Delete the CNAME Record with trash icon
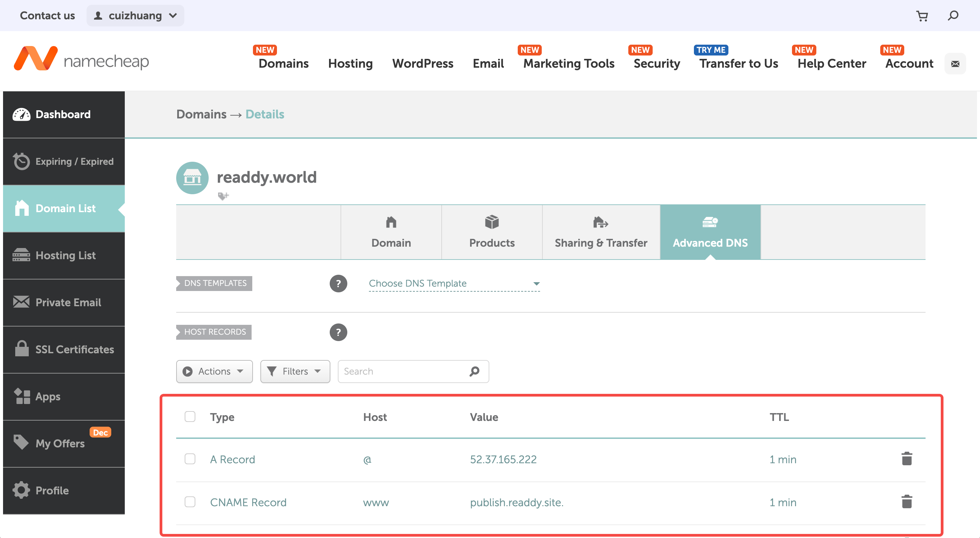 pyautogui.click(x=907, y=502)
